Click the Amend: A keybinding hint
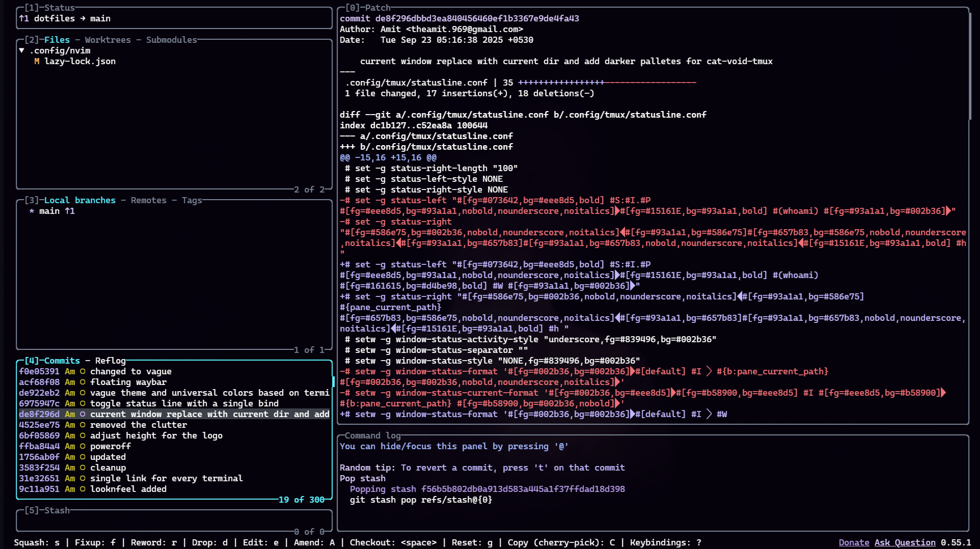The height and width of the screenshot is (549, 980). [314, 542]
